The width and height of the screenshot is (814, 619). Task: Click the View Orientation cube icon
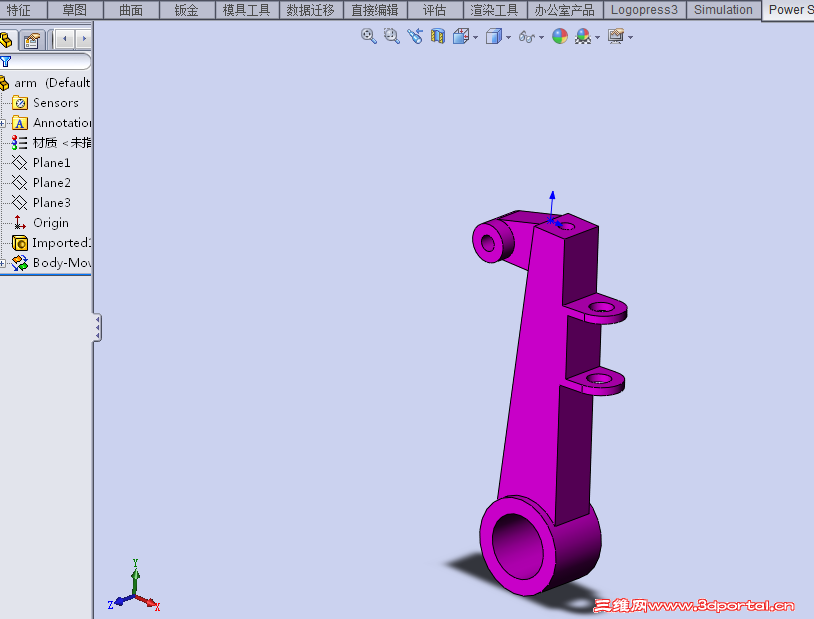(x=461, y=36)
